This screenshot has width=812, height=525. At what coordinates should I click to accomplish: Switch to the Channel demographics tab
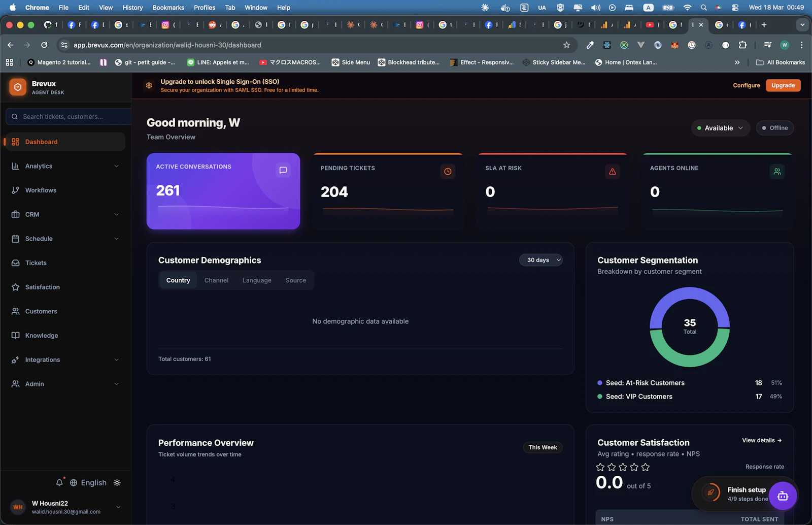tap(216, 280)
